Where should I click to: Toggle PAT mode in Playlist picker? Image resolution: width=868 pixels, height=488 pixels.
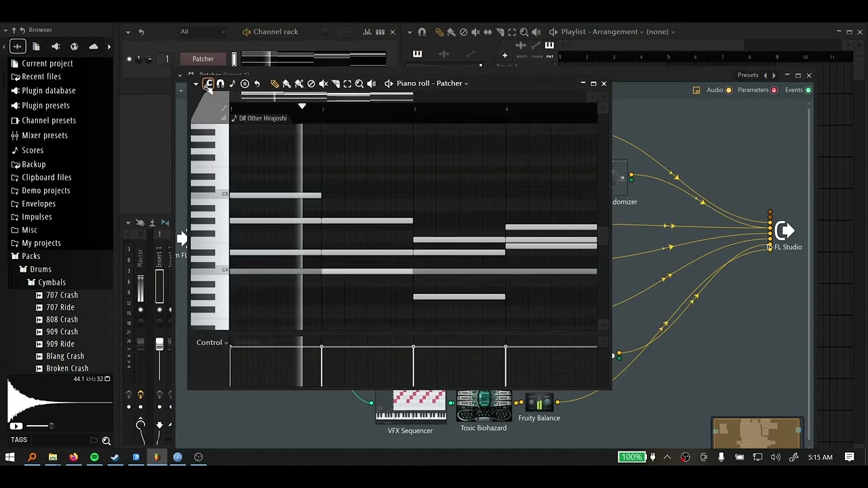[x=550, y=56]
